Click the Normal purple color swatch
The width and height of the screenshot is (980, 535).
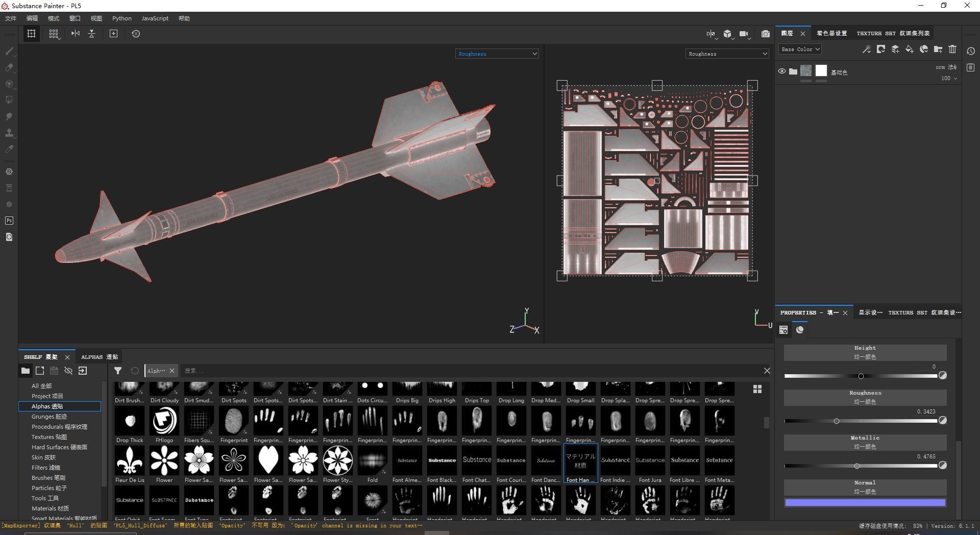865,503
